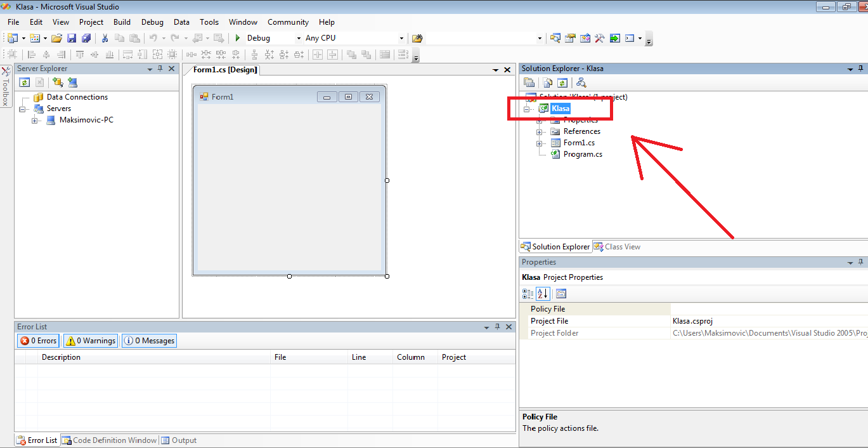Open the Debug configuration dropdown
868x448 pixels.
pyautogui.click(x=299, y=38)
